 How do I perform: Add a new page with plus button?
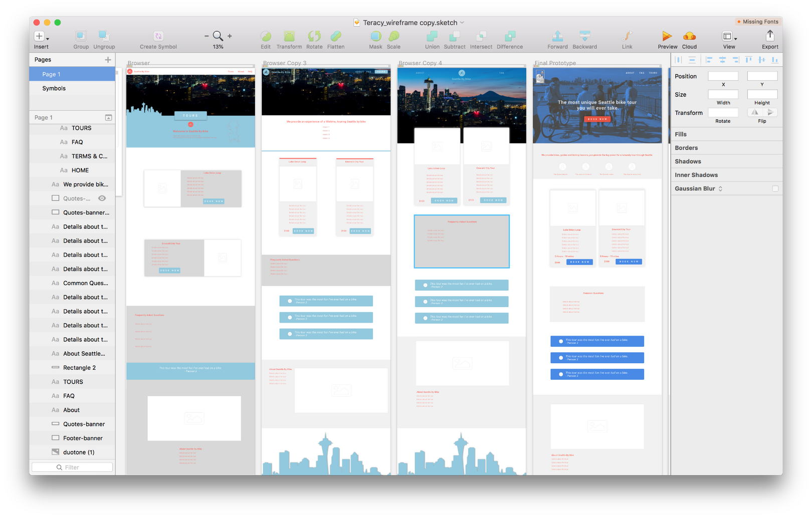click(x=108, y=60)
